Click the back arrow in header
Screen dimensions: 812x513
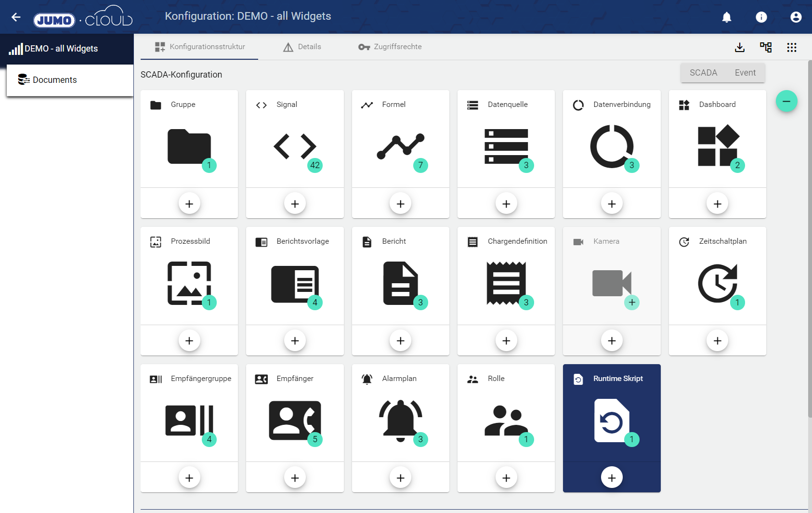pos(16,17)
